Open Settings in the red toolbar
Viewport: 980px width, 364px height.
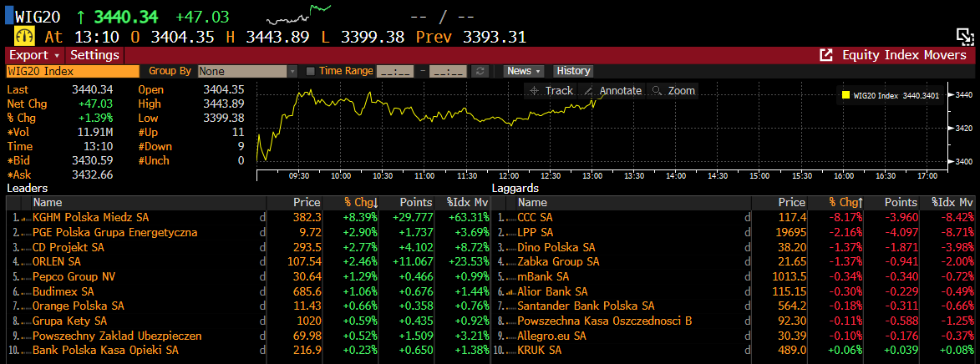(x=94, y=55)
